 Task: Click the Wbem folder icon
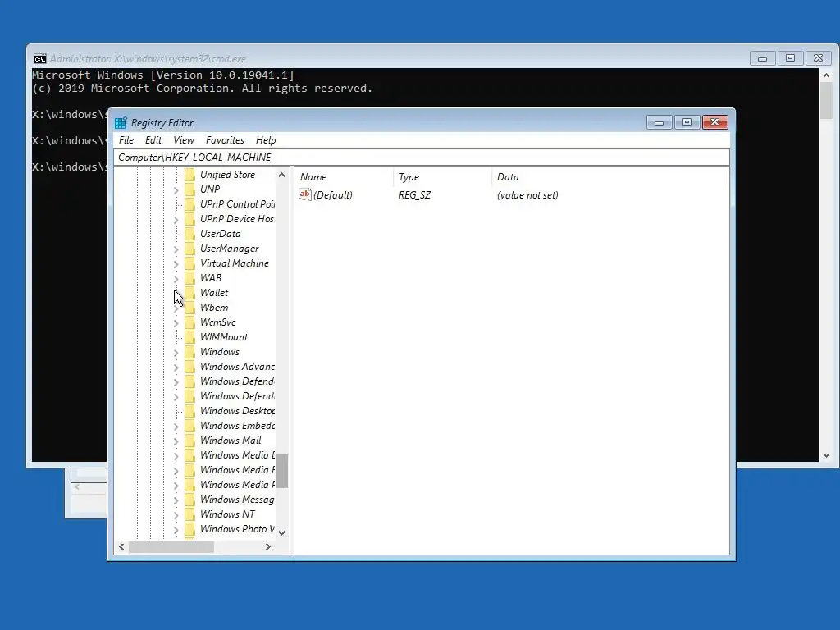coord(189,308)
